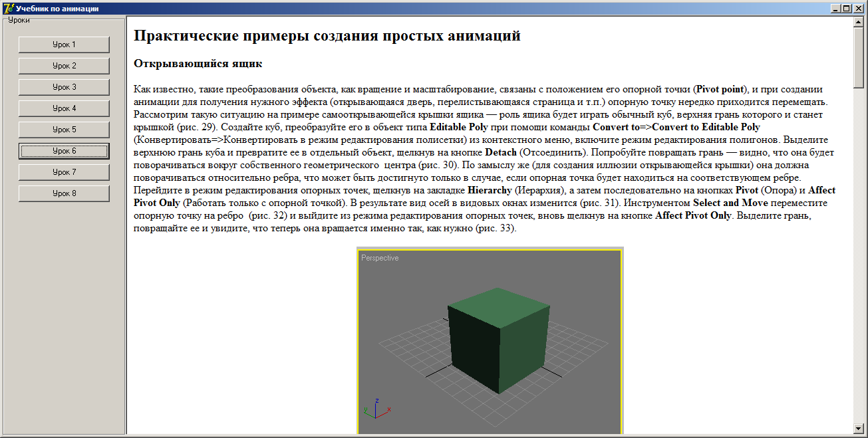
Task: Click the bold text Convert to Editable Poly
Action: point(706,126)
